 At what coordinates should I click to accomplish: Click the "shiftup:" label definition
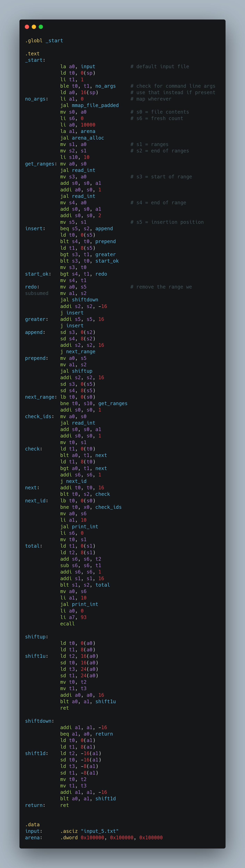(37, 637)
